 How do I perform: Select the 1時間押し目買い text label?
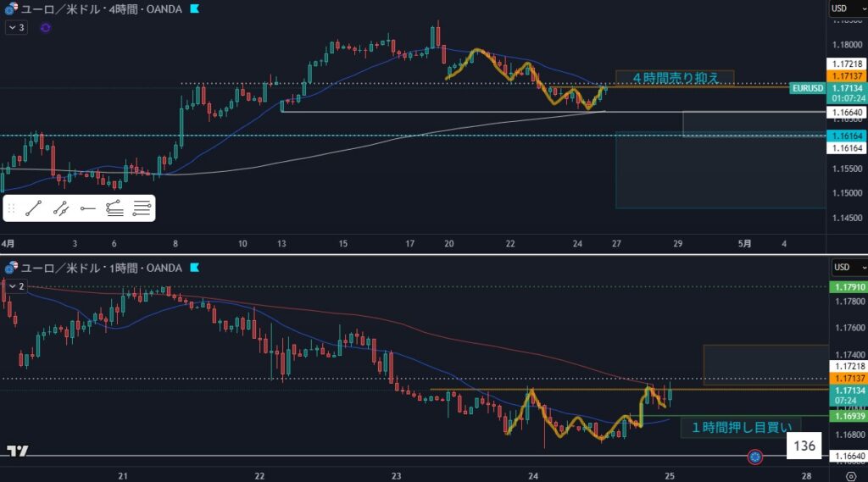pyautogui.click(x=740, y=427)
